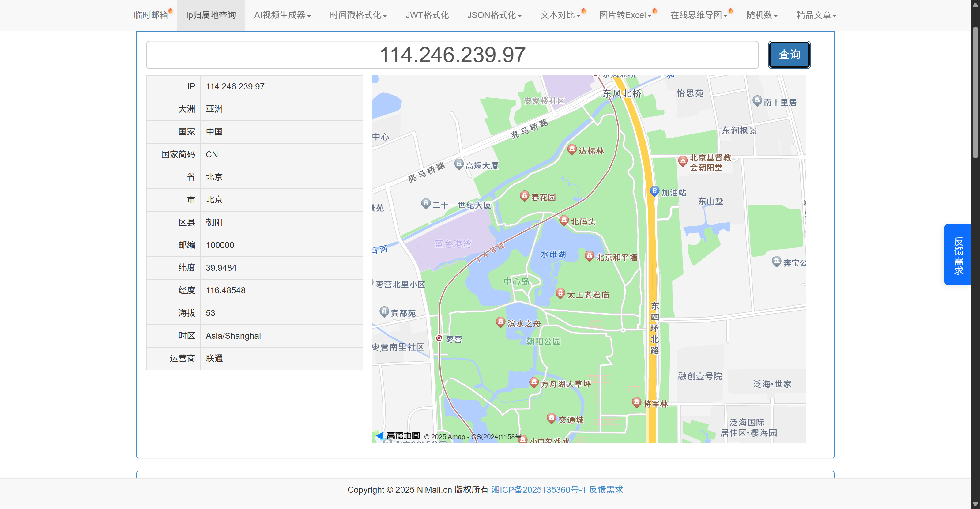The height and width of the screenshot is (509, 980).
Task: Open the 时间戳格式化 dropdown
Action: tap(358, 15)
